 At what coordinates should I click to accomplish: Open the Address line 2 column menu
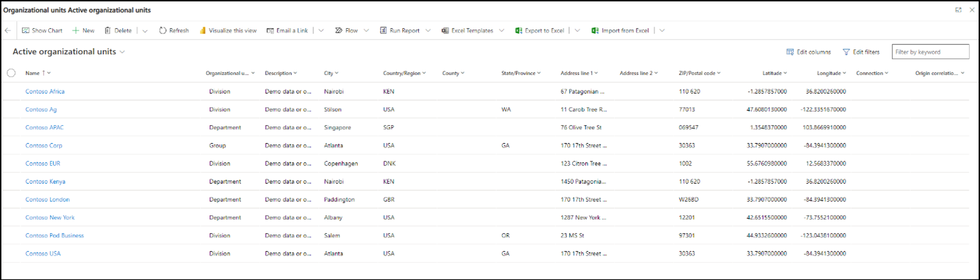pos(639,73)
